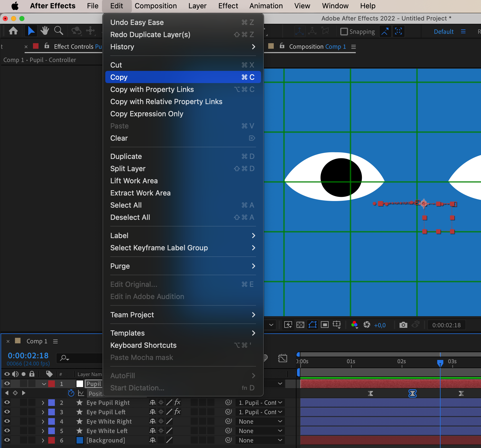Select the Orbit camera tool
This screenshot has height=448, width=481.
(x=76, y=31)
